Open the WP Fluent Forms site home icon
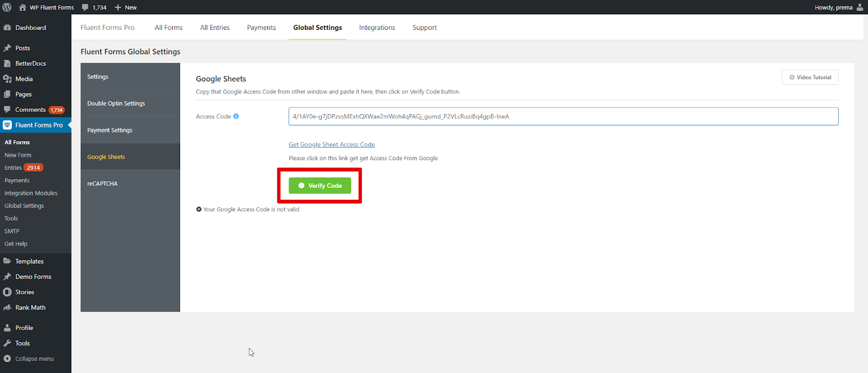868x373 pixels. click(x=22, y=8)
